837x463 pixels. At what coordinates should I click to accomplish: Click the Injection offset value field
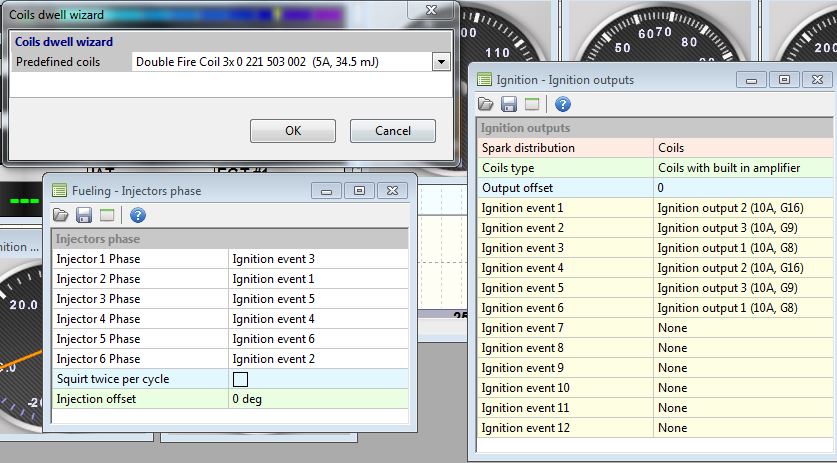(x=318, y=399)
